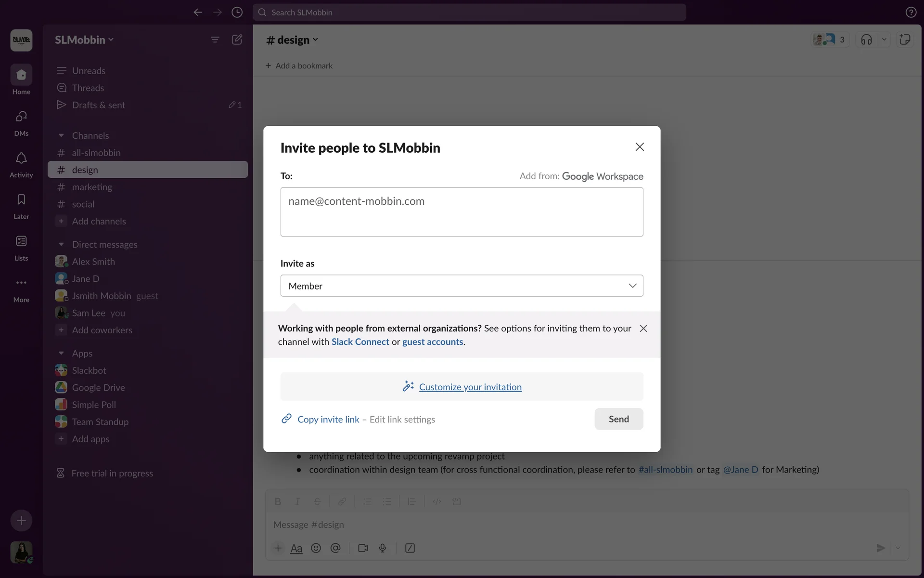Click Customize your invitation link
The image size is (924, 578).
tap(470, 387)
